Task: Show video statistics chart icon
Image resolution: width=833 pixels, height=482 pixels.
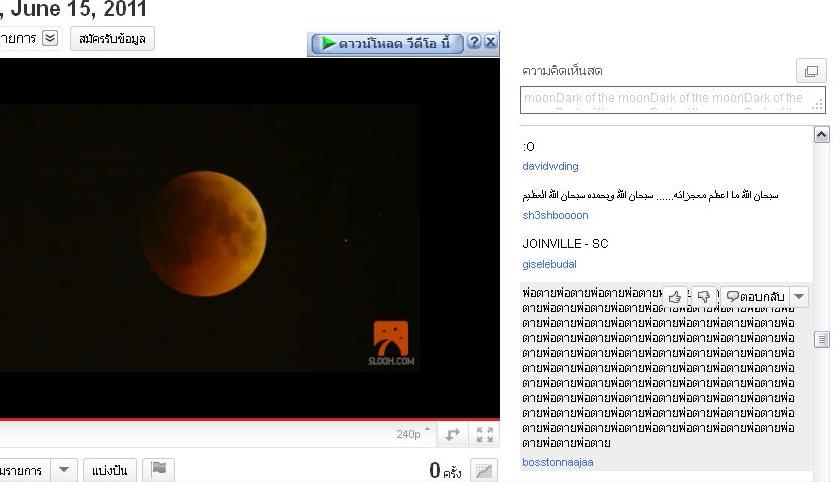Action: pyautogui.click(x=483, y=470)
